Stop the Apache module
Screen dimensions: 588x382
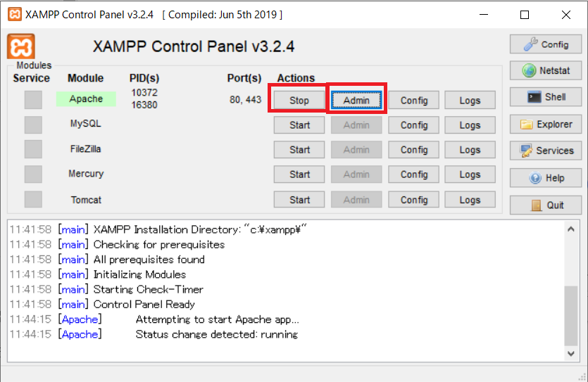299,100
